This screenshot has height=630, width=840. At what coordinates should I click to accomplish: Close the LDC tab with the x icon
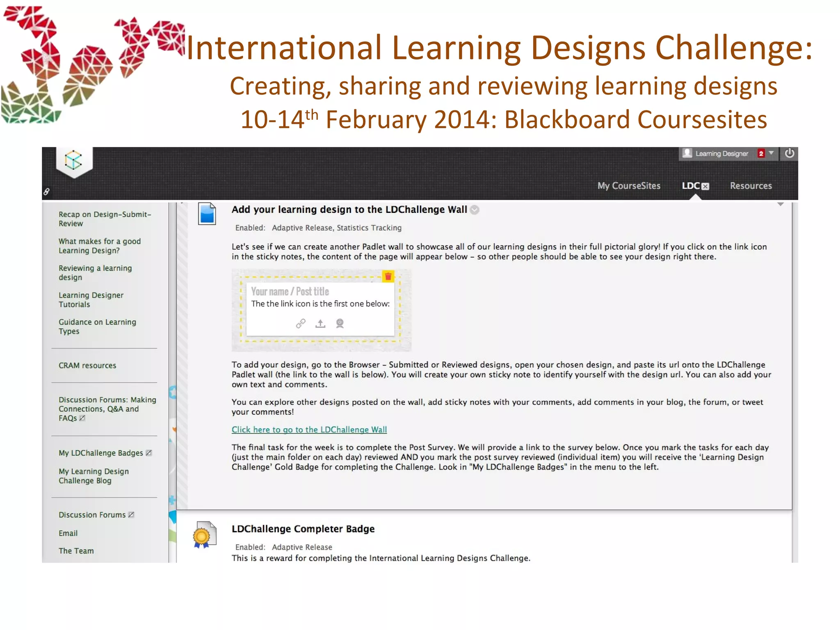(x=705, y=187)
